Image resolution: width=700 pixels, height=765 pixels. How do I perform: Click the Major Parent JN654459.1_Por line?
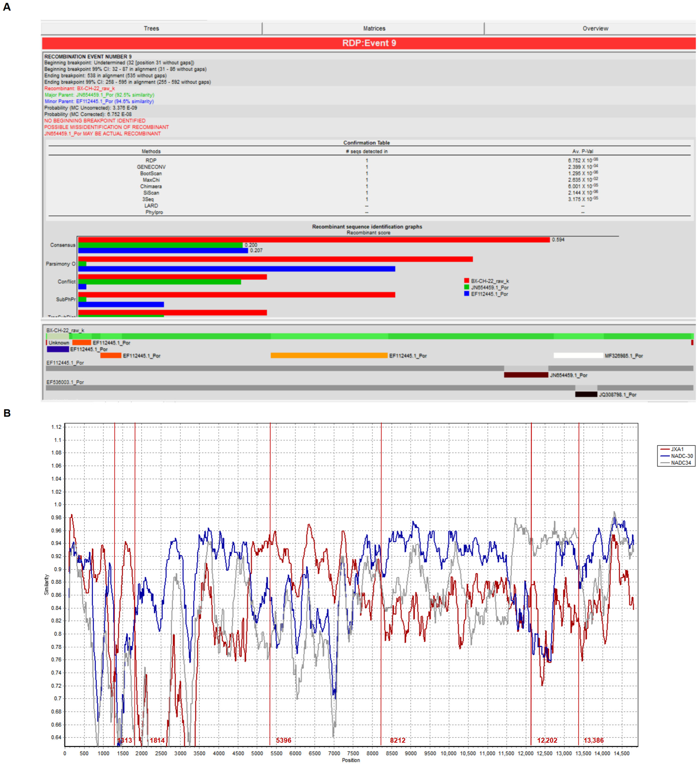[99, 95]
